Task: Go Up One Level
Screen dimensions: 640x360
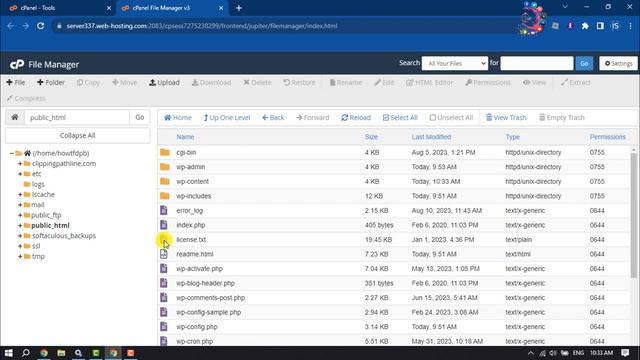Action: coord(227,118)
